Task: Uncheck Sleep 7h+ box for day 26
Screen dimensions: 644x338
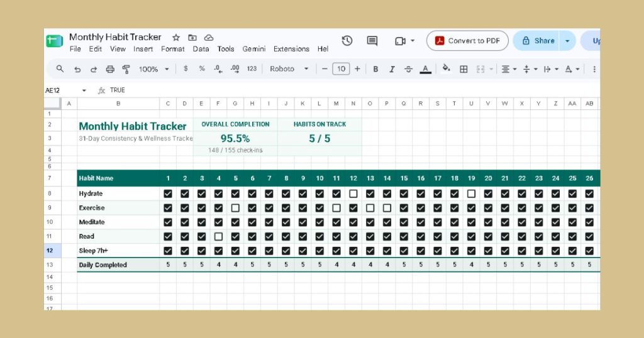Action: (589, 251)
